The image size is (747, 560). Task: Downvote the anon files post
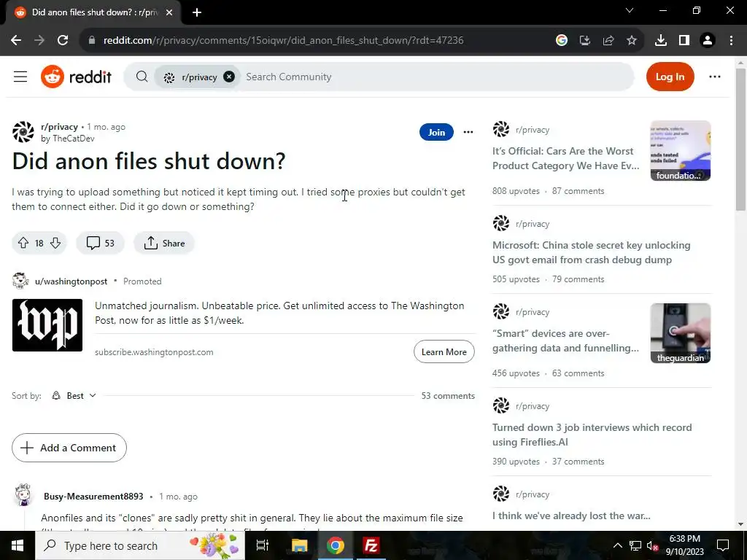tap(55, 244)
